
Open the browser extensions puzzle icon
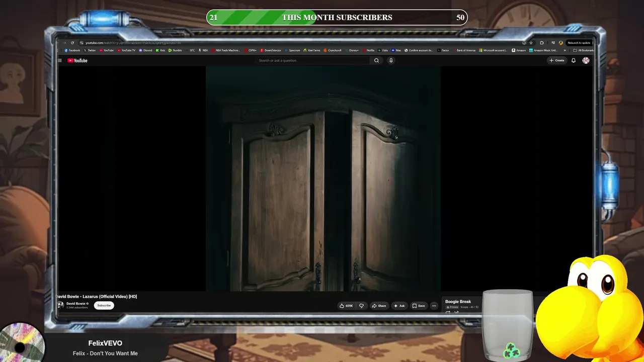pyautogui.click(x=542, y=43)
